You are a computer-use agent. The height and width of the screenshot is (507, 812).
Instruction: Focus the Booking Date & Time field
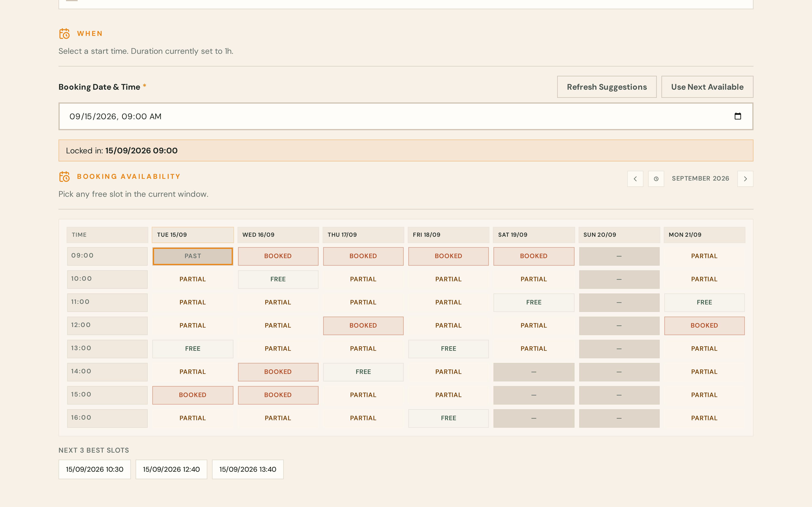point(406,116)
